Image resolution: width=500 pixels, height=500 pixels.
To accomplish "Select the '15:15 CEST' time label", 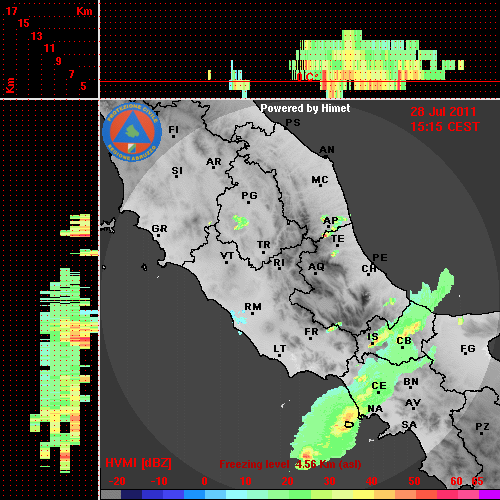I will tap(445, 127).
